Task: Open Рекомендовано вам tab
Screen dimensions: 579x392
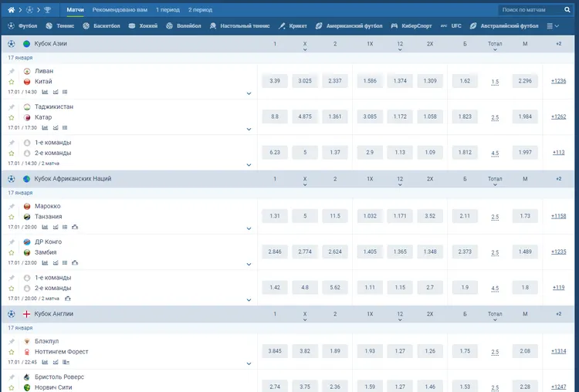Action: click(x=120, y=10)
